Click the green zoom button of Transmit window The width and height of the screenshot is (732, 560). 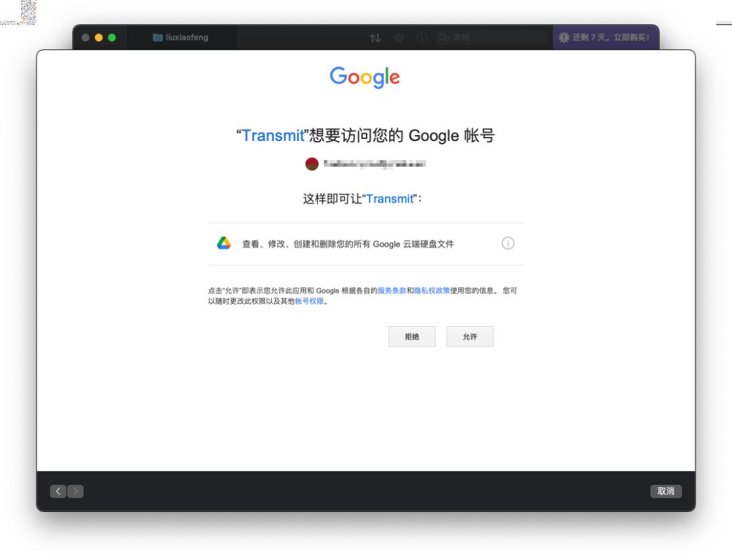(x=112, y=37)
